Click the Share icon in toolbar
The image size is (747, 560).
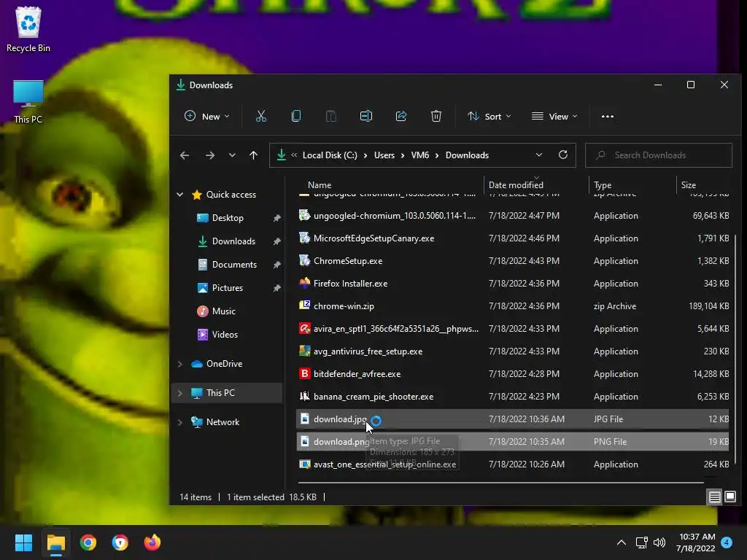(401, 116)
